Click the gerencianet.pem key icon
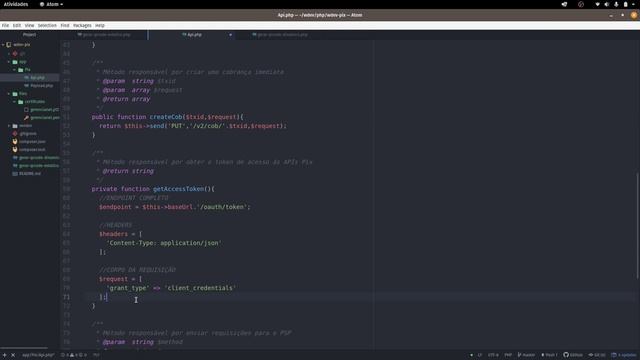This screenshot has height=360, width=640. point(27,118)
